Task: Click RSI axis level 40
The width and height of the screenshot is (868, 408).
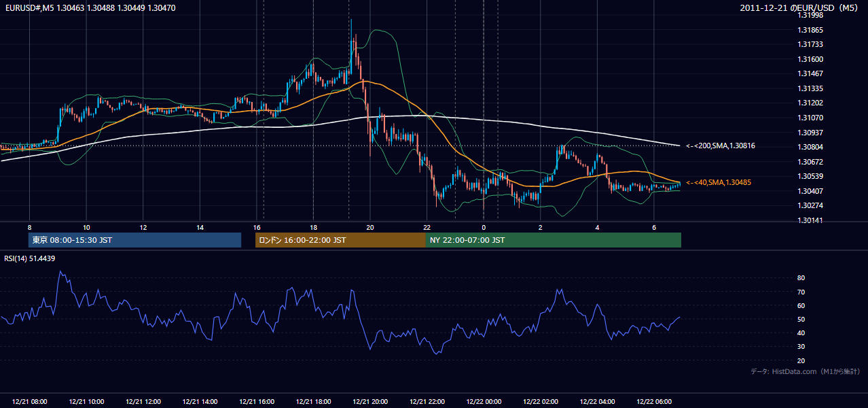Action: (x=801, y=333)
